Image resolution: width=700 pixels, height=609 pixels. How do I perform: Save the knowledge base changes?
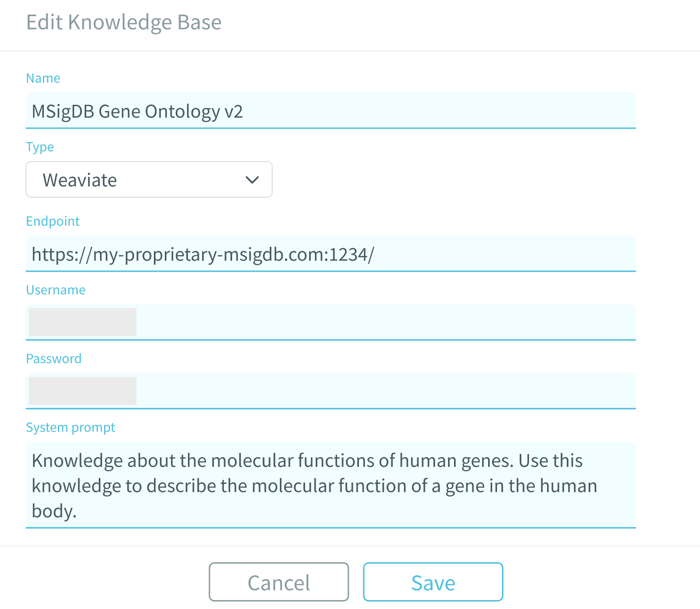pyautogui.click(x=433, y=582)
